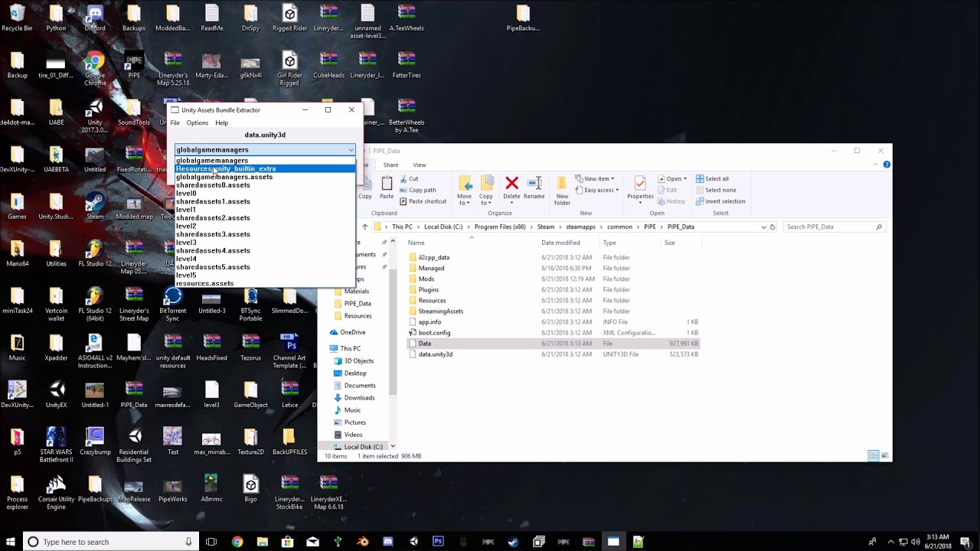Open Options menu in Bundle Extractor
Image resolution: width=980 pixels, height=551 pixels.
(x=197, y=122)
